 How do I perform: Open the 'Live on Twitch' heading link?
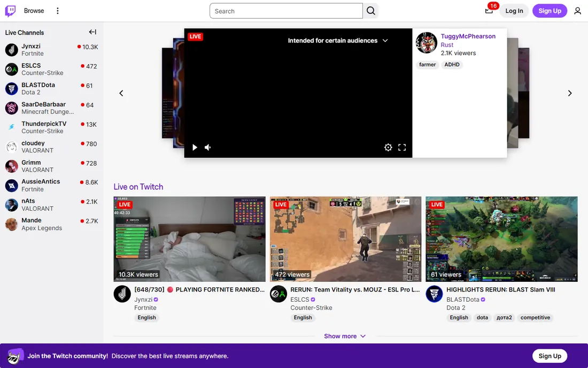[138, 187]
